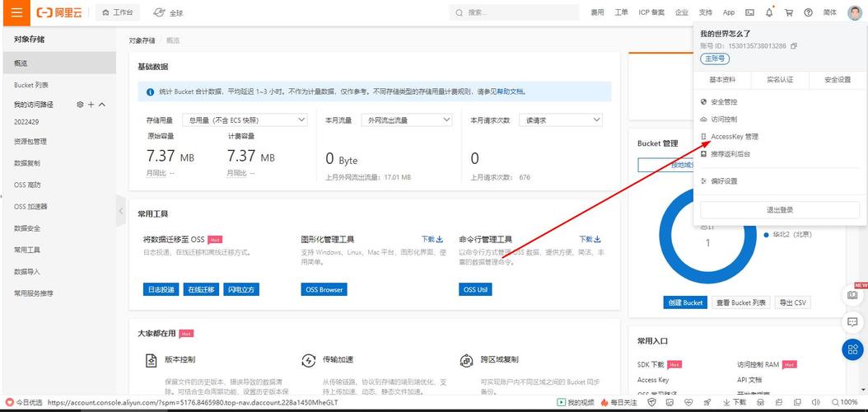Screen dimensions: 868x412
Task: Open the 全球 region selector
Action: (x=168, y=12)
